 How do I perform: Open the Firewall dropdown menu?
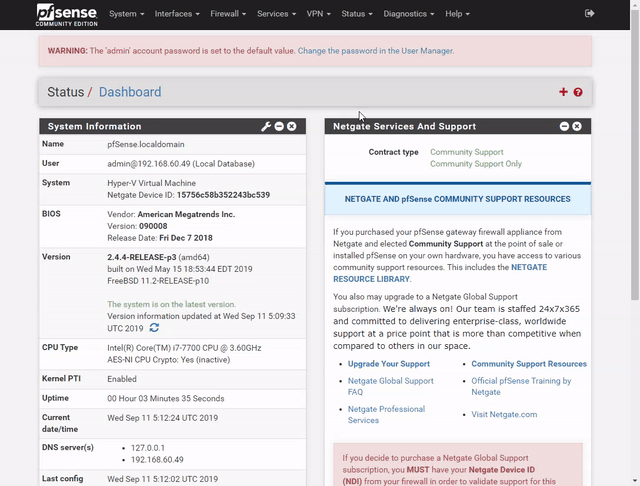click(x=228, y=14)
